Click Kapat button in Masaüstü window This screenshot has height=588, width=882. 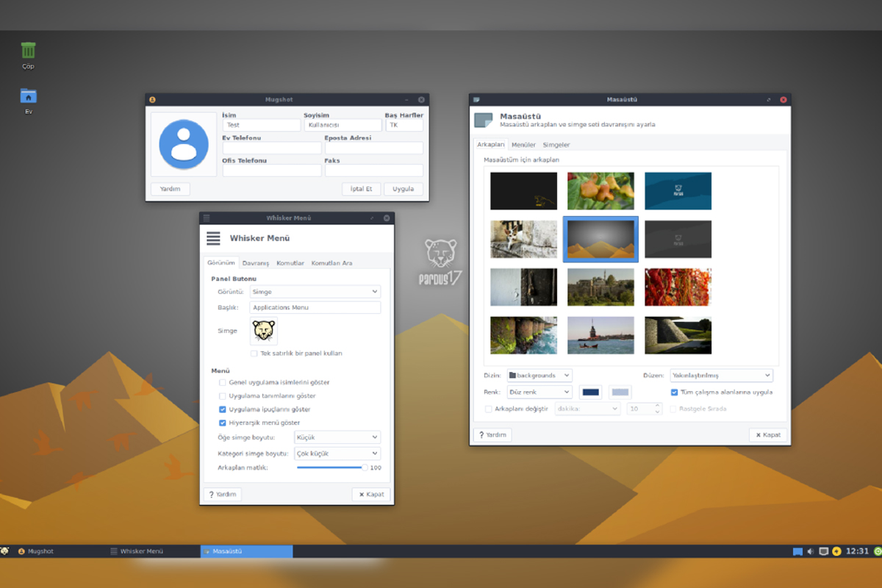click(768, 435)
